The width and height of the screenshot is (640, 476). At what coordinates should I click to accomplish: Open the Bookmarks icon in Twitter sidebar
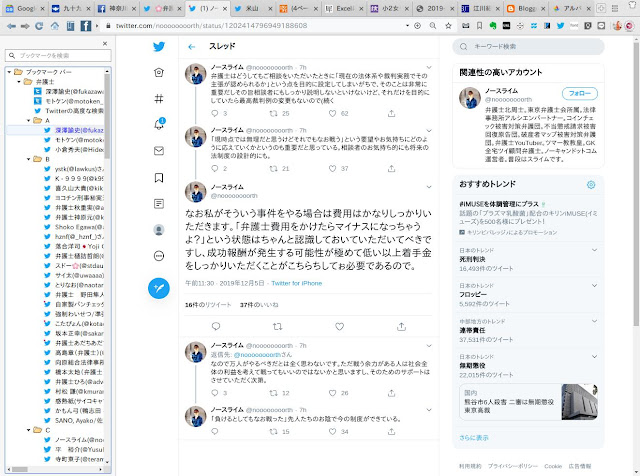coord(159,177)
